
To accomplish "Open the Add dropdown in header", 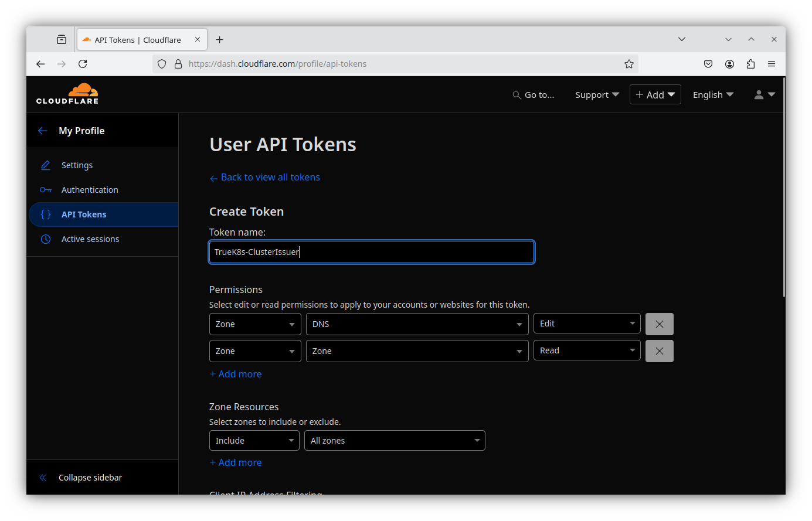I will pyautogui.click(x=655, y=94).
